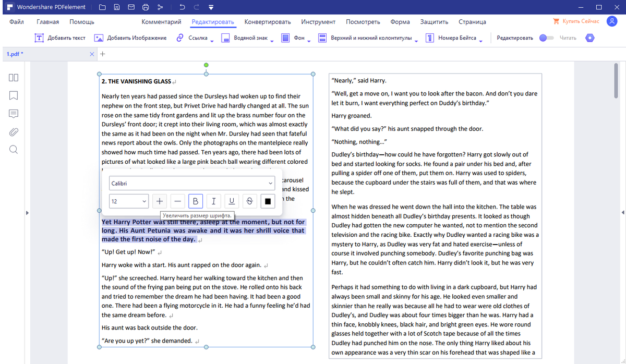This screenshot has height=364, width=626.
Task: Click Добавить текст tool
Action: [x=60, y=38]
